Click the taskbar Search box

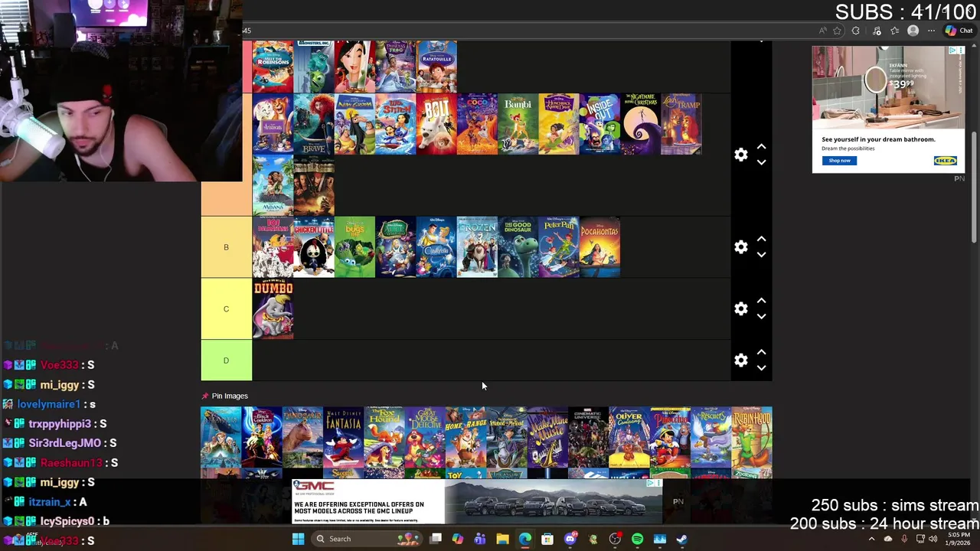click(367, 539)
